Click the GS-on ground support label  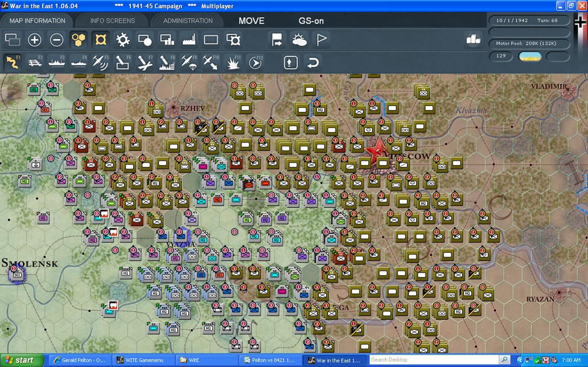pyautogui.click(x=311, y=21)
